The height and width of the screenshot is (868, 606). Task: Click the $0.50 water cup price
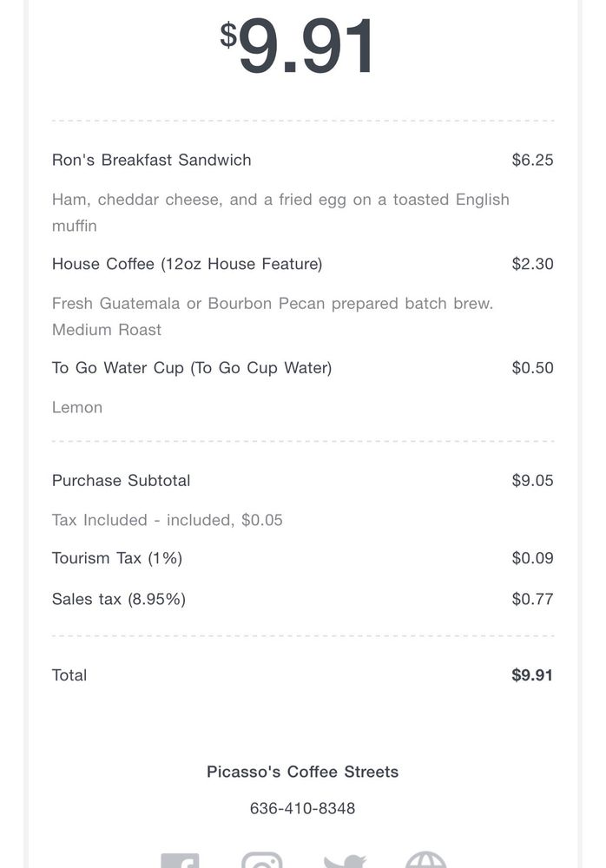[x=532, y=368]
